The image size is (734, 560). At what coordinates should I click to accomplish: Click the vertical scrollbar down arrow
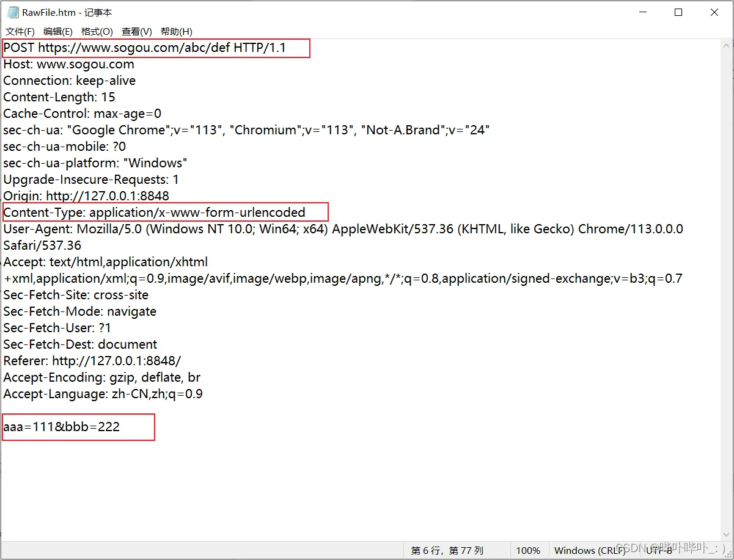[727, 535]
